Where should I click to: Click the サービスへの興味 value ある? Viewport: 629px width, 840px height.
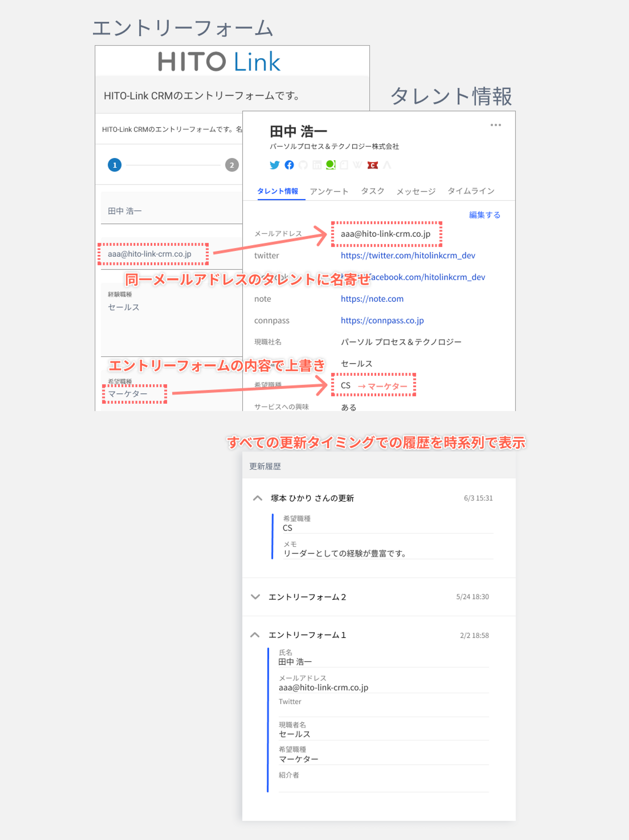pyautogui.click(x=348, y=407)
